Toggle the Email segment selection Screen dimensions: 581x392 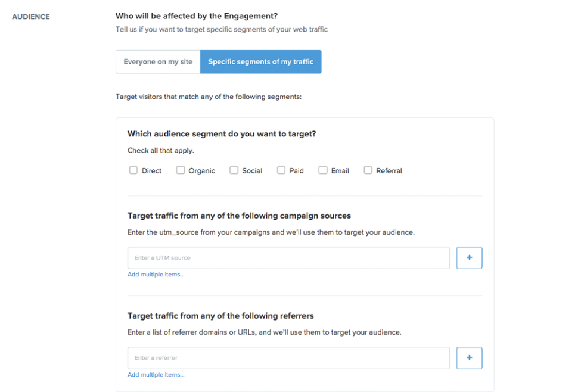click(322, 170)
